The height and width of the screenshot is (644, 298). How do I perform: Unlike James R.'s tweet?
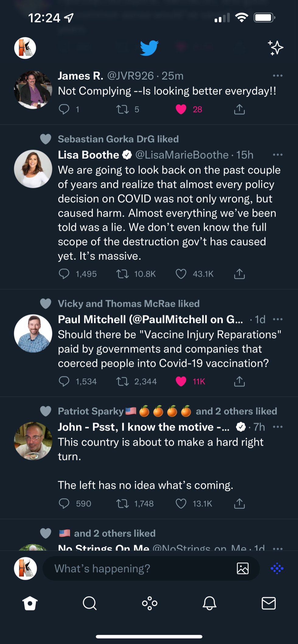[x=181, y=109]
